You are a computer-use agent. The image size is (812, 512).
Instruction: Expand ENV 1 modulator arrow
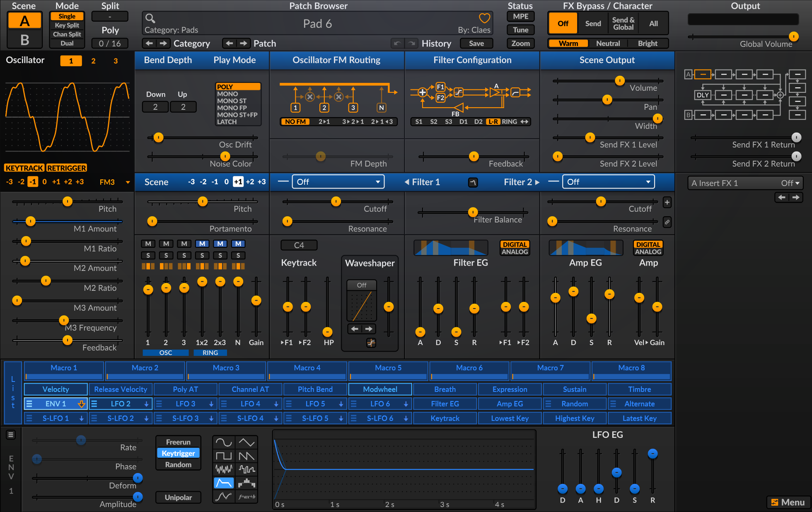pos(82,404)
